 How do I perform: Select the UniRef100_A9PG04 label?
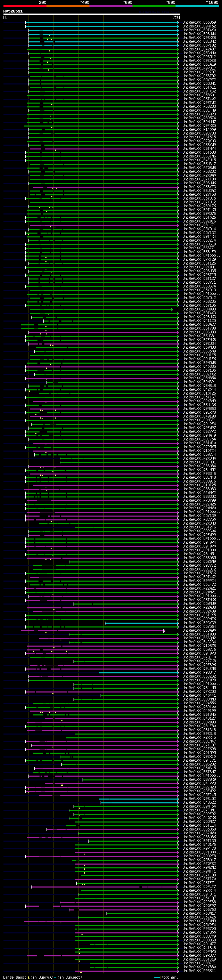[x=199, y=531]
